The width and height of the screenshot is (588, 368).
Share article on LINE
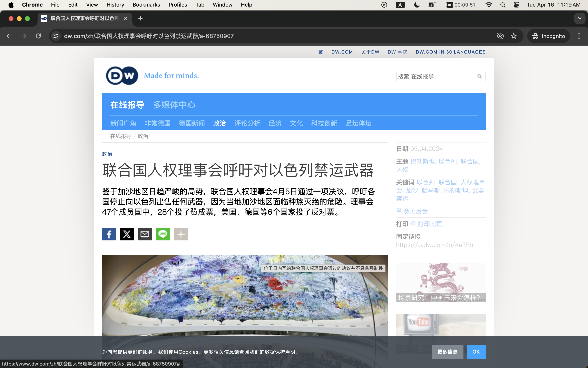click(x=163, y=234)
